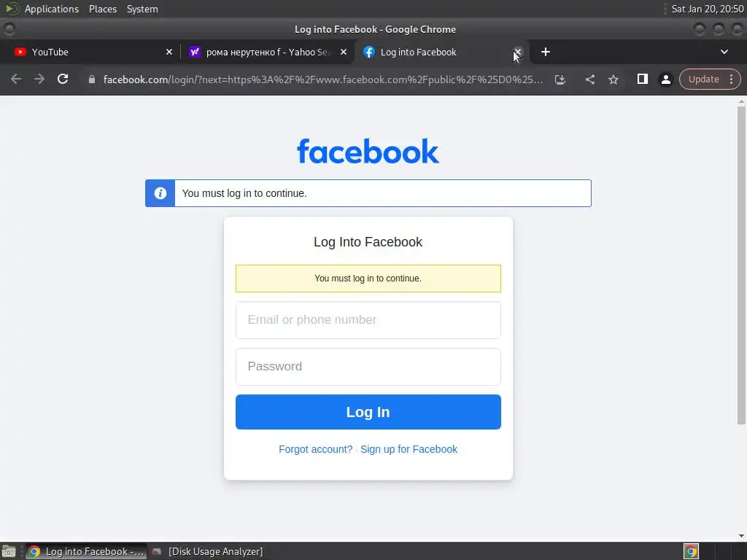Viewport: 747px width, 560px height.
Task: Open Sign up for Facebook link
Action: pos(409,449)
